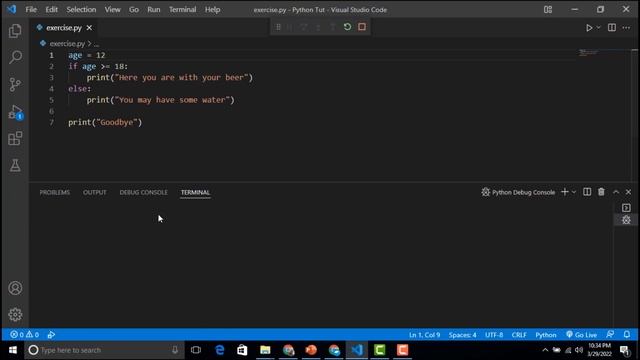Click the Windows Start button
Viewport: 640px width, 360px height.
click(x=13, y=350)
